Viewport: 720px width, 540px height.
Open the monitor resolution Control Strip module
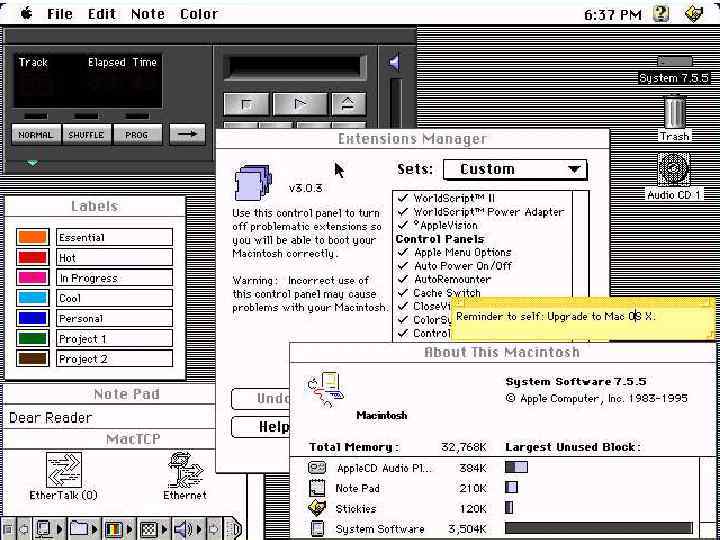click(152, 529)
